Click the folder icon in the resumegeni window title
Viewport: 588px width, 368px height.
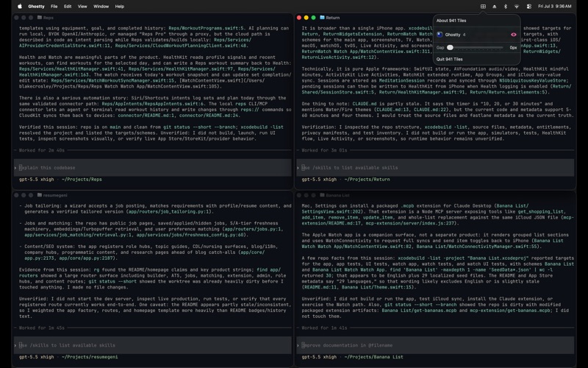40,195
